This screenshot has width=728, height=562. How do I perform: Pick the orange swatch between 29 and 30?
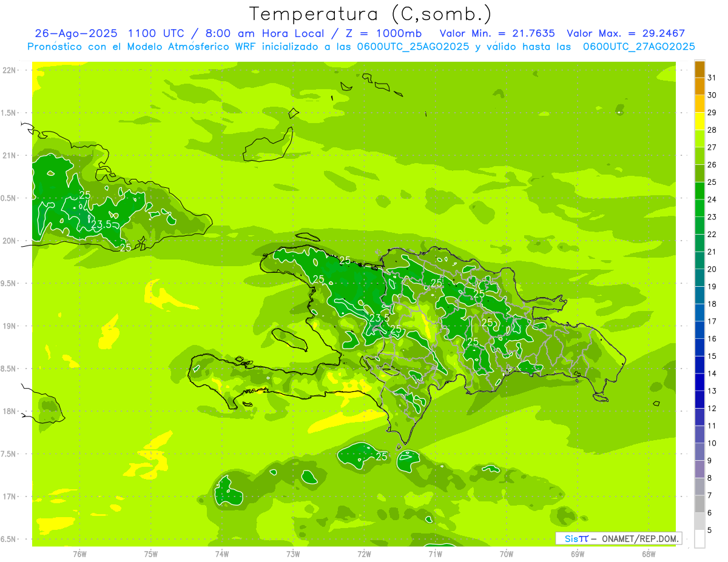point(699,104)
